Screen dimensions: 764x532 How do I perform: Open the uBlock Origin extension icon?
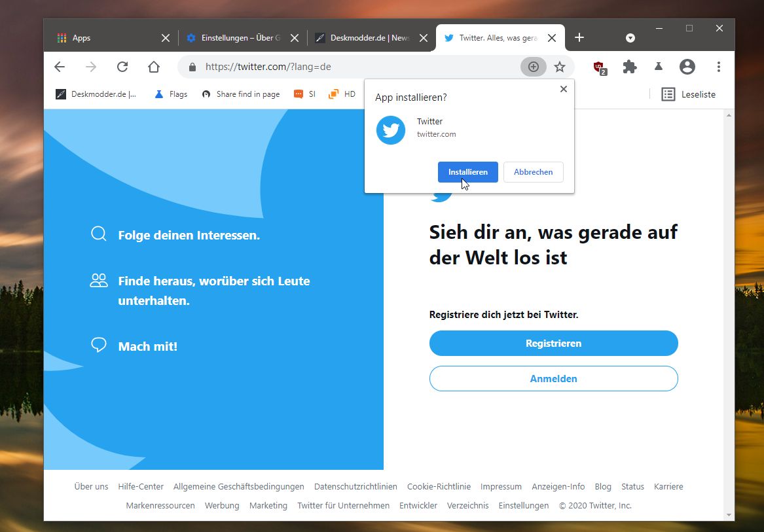pos(600,67)
